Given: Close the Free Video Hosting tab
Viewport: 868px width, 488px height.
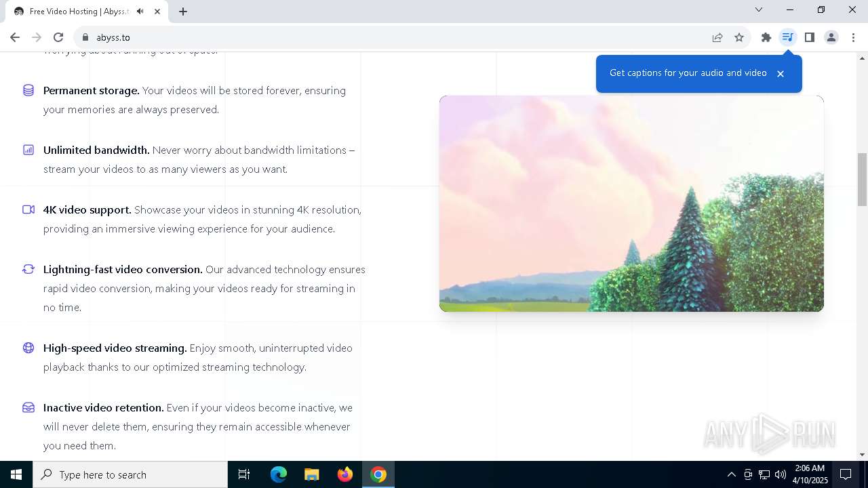Looking at the screenshot, I should (x=158, y=12).
